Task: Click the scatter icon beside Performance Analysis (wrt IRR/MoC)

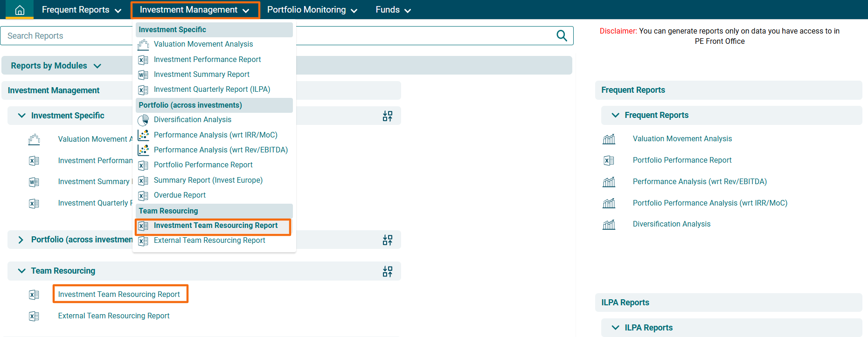Action: coord(143,135)
